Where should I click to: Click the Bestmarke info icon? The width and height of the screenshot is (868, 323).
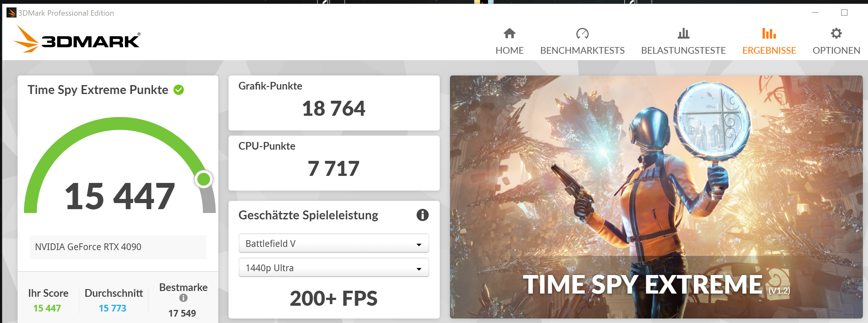click(x=183, y=298)
